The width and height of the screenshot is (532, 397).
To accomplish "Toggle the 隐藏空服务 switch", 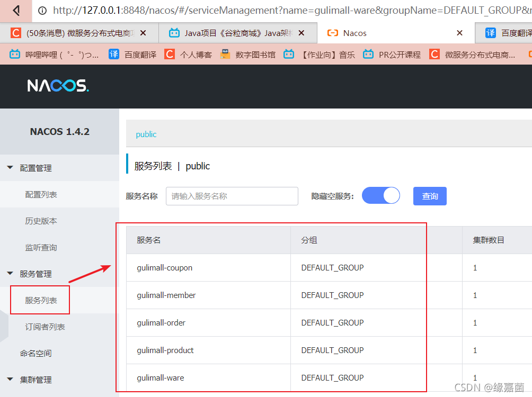I will (381, 196).
